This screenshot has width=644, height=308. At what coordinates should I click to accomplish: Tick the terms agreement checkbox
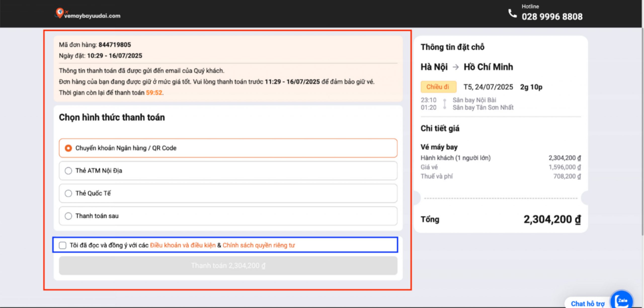63,245
